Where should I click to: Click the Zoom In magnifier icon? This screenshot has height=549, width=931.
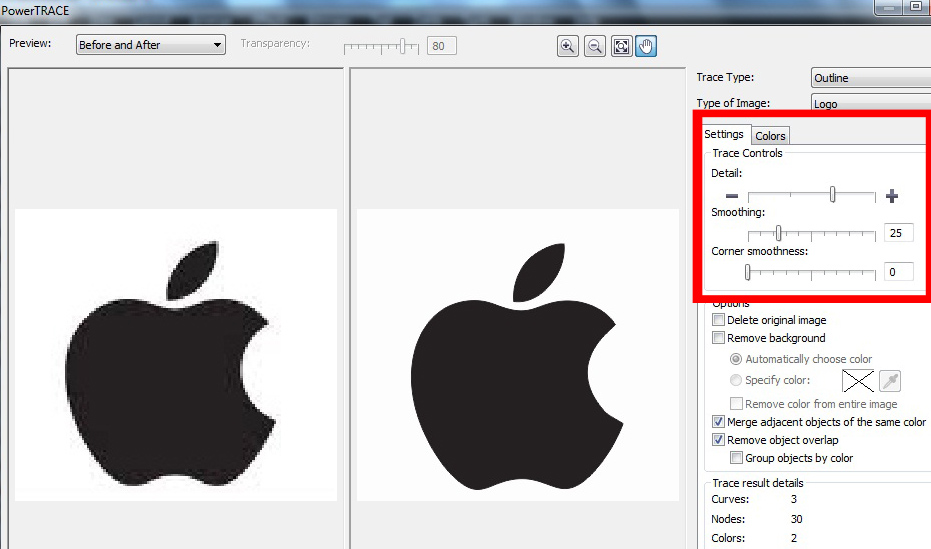[568, 46]
